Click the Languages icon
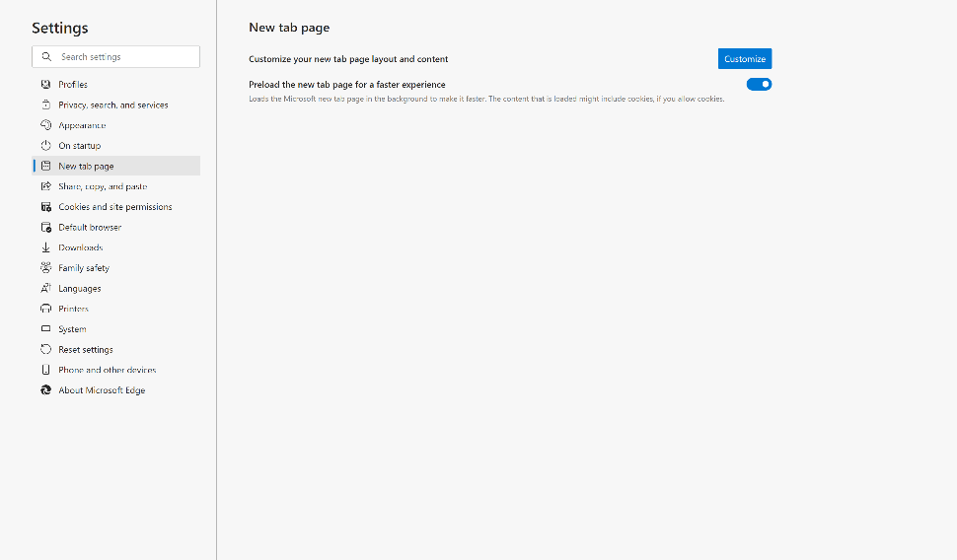 pyautogui.click(x=45, y=288)
